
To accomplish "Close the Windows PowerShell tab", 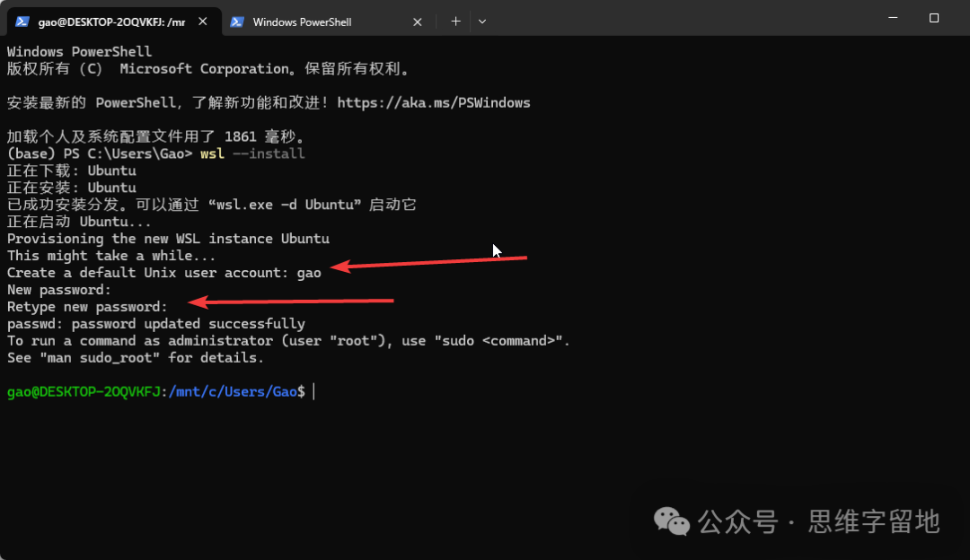I will tap(417, 22).
